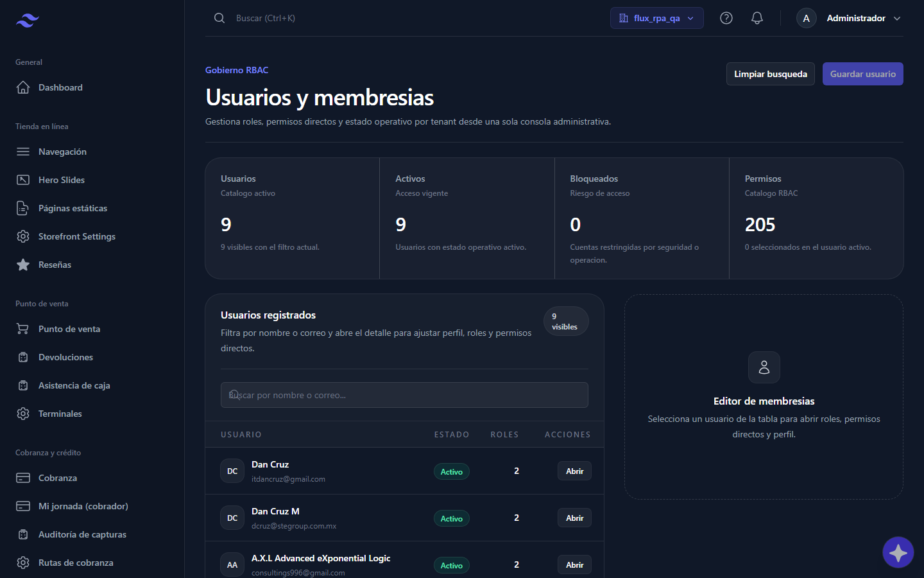Click Abrir for Dan Cruz M
This screenshot has width=924, height=578.
point(574,518)
